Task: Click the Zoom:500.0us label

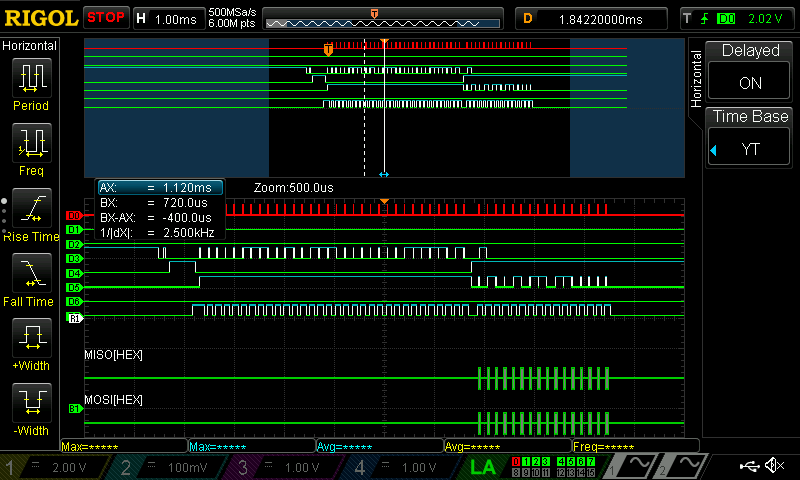Action: coord(293,188)
